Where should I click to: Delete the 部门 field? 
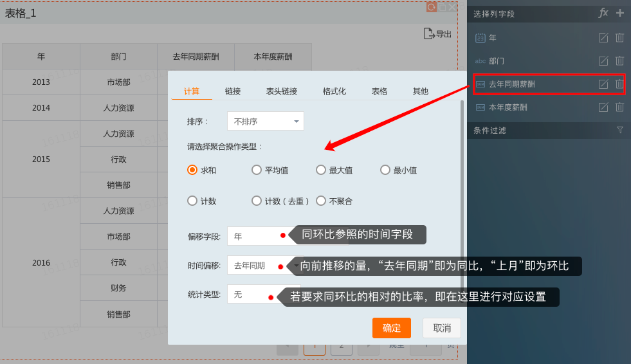pyautogui.click(x=619, y=60)
